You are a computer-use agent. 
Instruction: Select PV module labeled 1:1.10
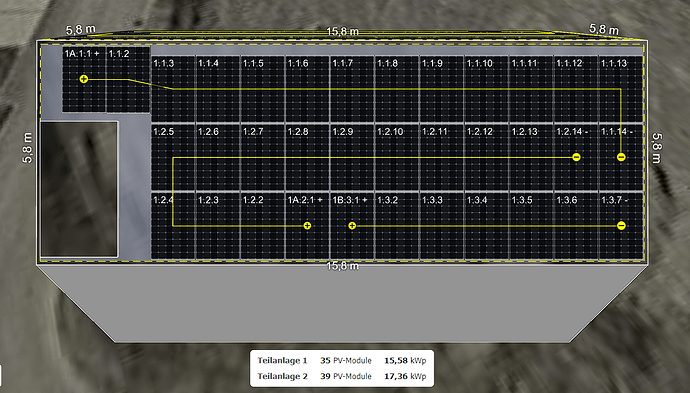(486, 89)
